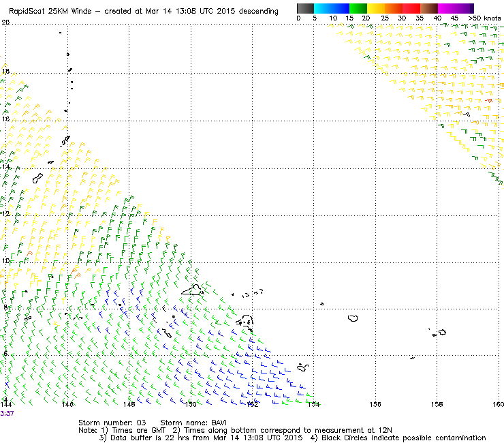Image resolution: width=504 pixels, height=443 pixels.
Task: Click the longitude label '152'
Action: [252, 404]
